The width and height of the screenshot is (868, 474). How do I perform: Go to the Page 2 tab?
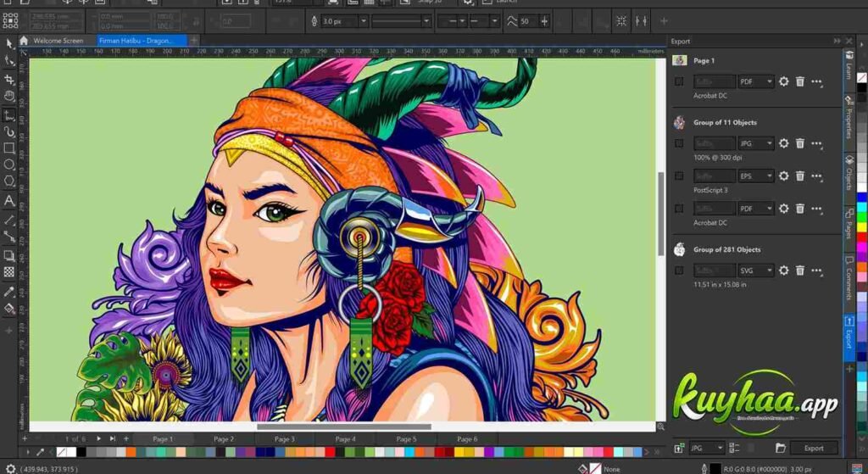tap(224, 438)
